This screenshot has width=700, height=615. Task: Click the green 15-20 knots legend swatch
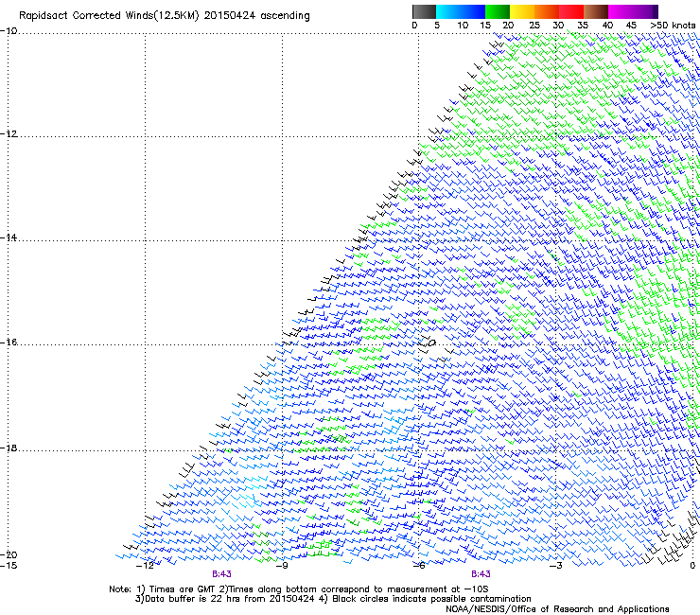point(498,11)
